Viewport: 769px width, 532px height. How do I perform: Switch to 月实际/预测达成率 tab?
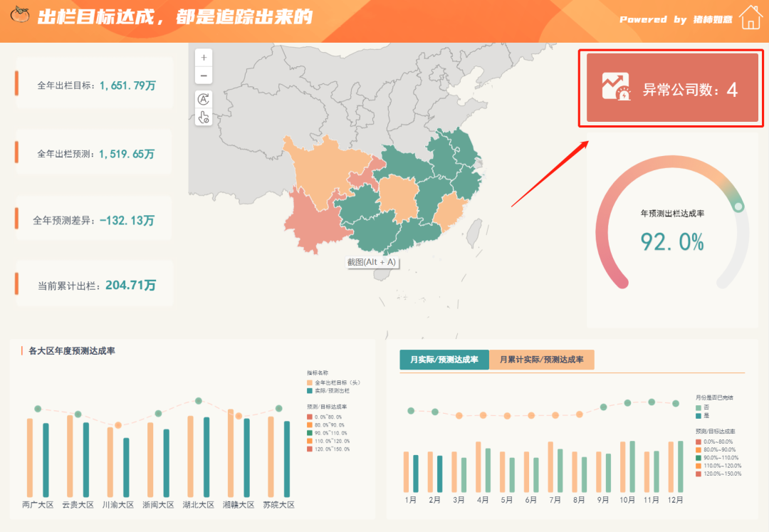pyautogui.click(x=444, y=360)
